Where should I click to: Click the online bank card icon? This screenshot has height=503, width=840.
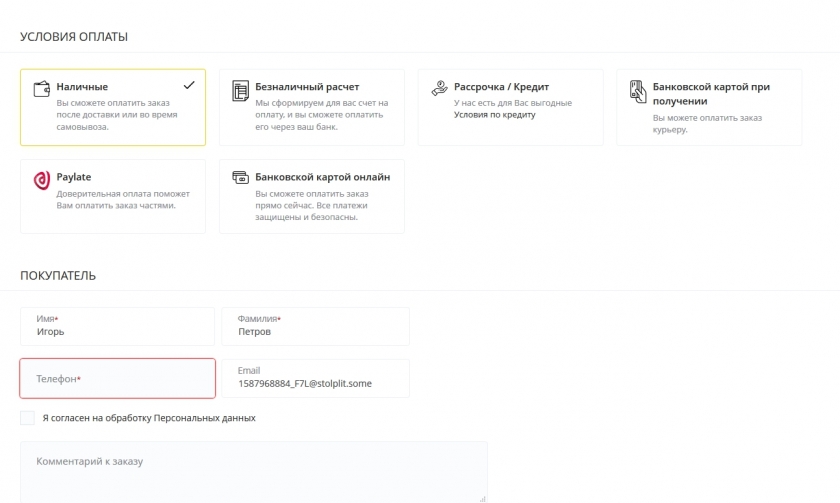point(240,178)
